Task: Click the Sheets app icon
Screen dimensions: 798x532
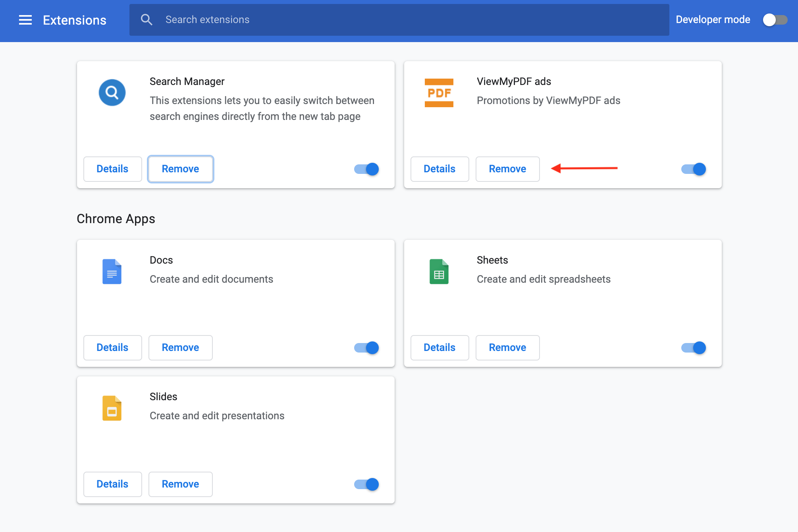Action: pyautogui.click(x=439, y=272)
